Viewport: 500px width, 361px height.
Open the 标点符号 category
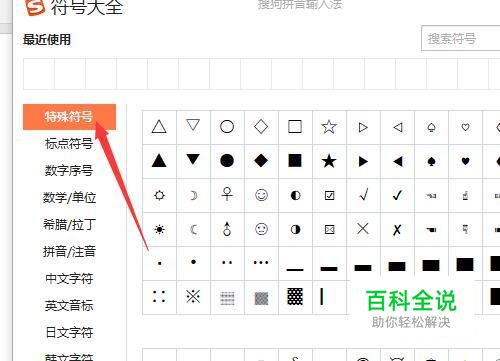(x=69, y=144)
